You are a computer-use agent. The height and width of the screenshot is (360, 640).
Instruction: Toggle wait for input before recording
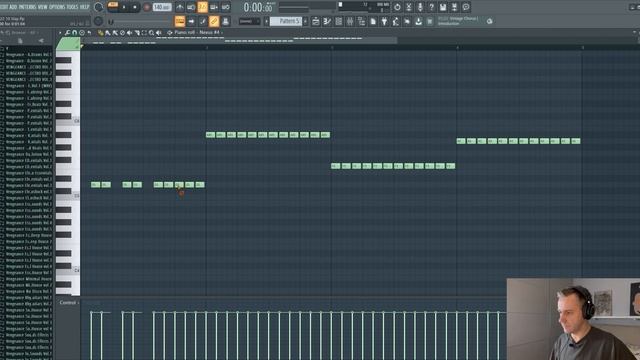pos(191,7)
